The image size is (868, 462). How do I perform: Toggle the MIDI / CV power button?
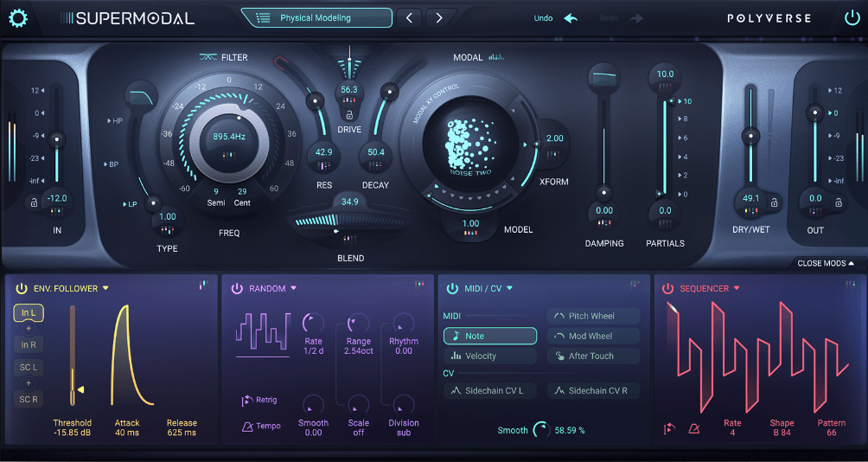pyautogui.click(x=451, y=288)
